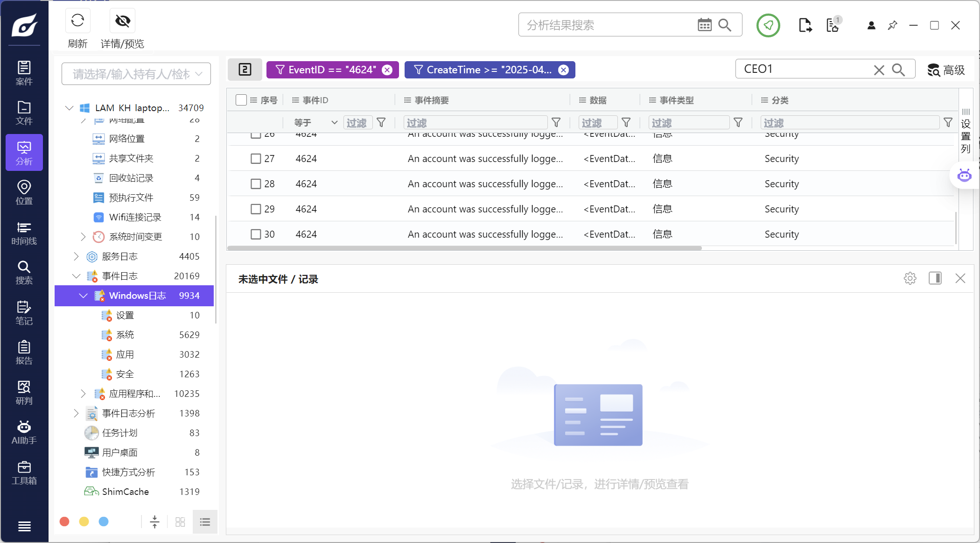The image size is (980, 543).
Task: Click the Advanced (高级) search button
Action: pyautogui.click(x=946, y=70)
